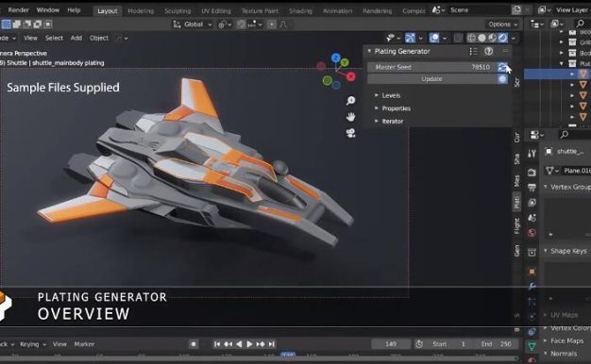The image size is (591, 364).
Task: Click the current frame 149 field
Action: click(391, 344)
